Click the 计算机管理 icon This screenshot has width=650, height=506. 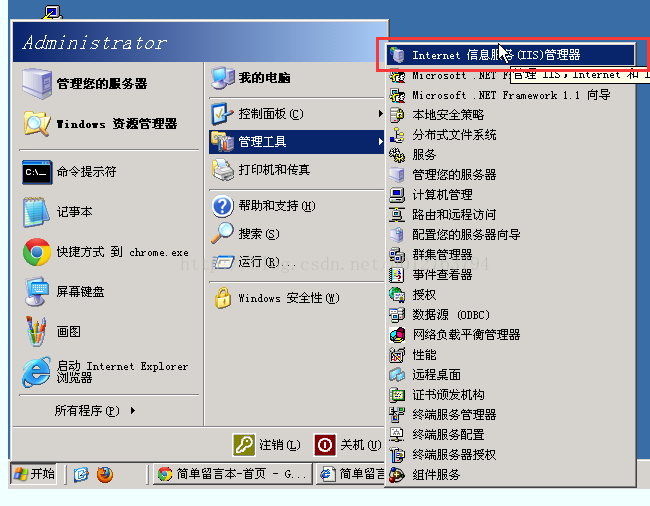point(397,195)
